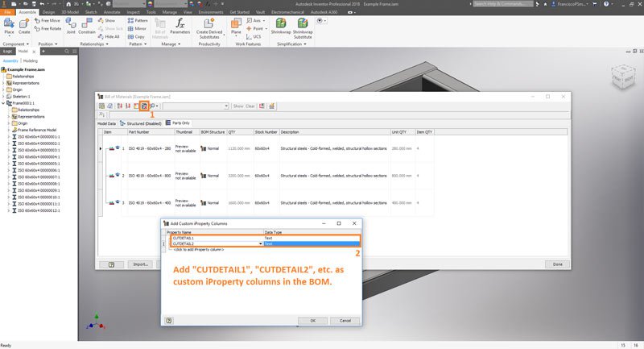
Task: Switch to the Design ribbon tab
Action: click(x=48, y=12)
